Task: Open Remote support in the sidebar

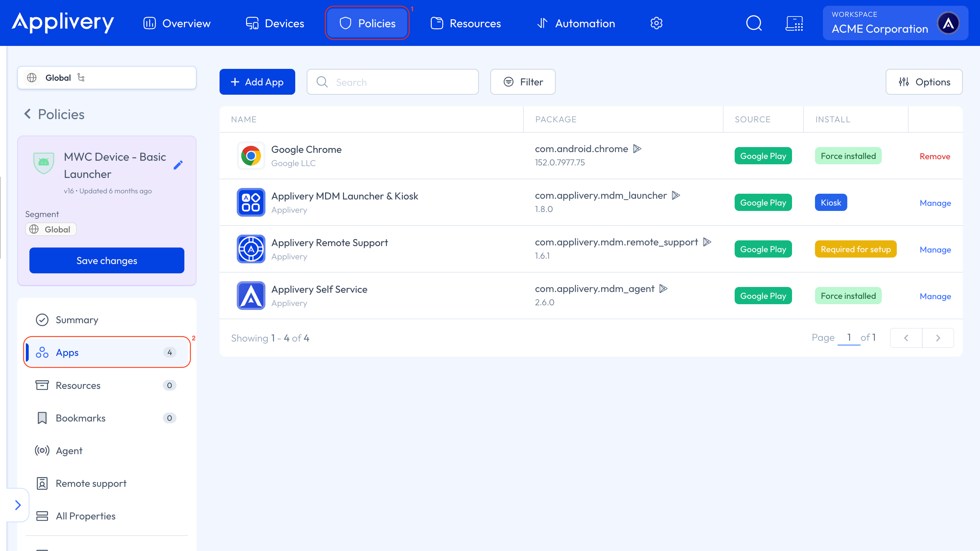Action: click(107, 484)
